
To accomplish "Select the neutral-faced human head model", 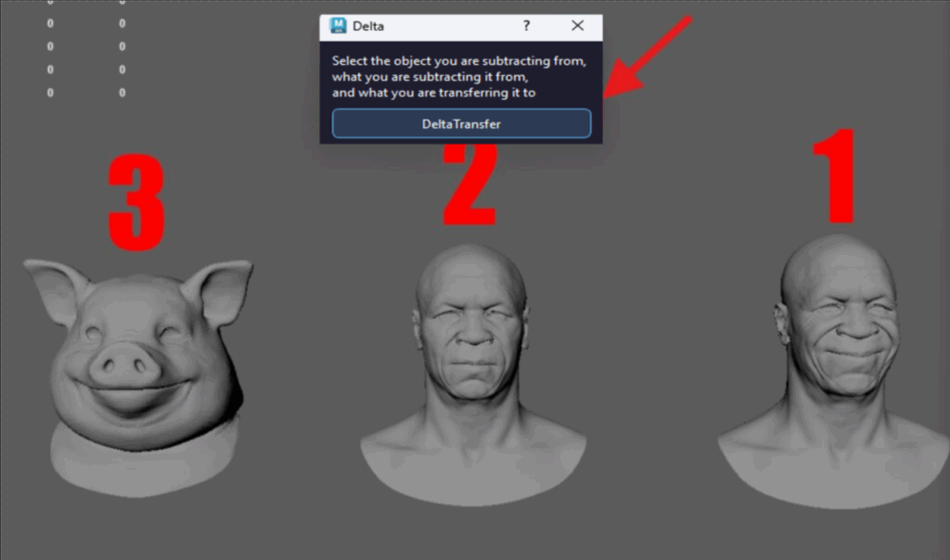I will click(472, 325).
